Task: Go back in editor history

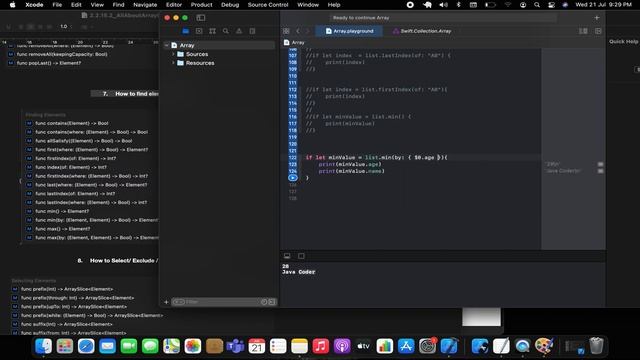Action: point(298,31)
